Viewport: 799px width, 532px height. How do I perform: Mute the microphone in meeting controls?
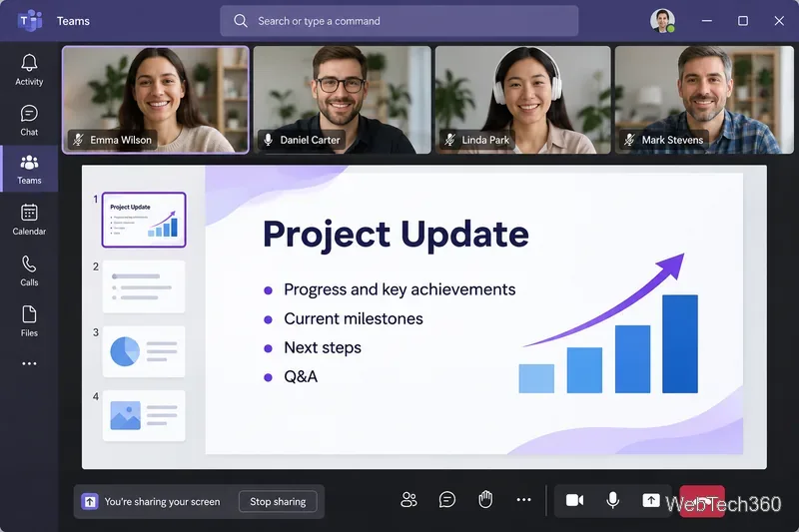(613, 500)
